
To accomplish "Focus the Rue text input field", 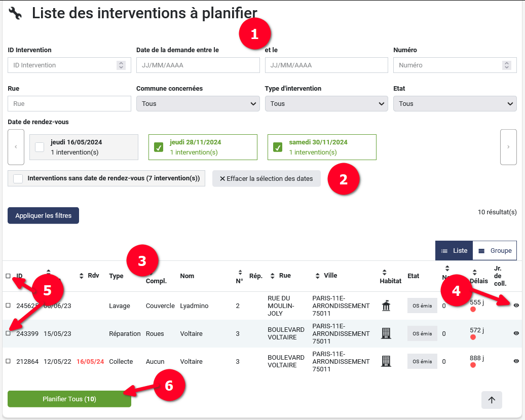I will (x=69, y=104).
